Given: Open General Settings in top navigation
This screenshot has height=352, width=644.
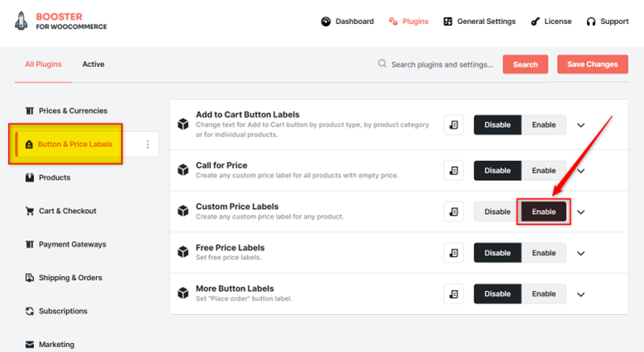Looking at the screenshot, I should 479,21.
